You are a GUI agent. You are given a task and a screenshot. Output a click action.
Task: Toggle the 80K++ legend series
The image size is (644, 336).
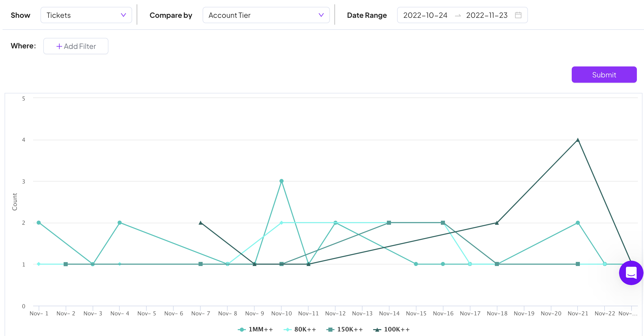pyautogui.click(x=300, y=329)
